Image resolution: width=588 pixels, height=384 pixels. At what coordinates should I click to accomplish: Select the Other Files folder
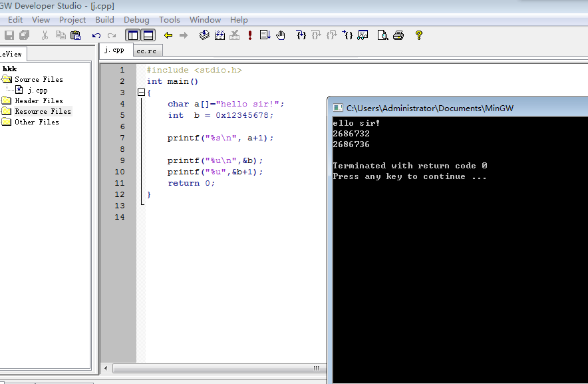pyautogui.click(x=37, y=122)
